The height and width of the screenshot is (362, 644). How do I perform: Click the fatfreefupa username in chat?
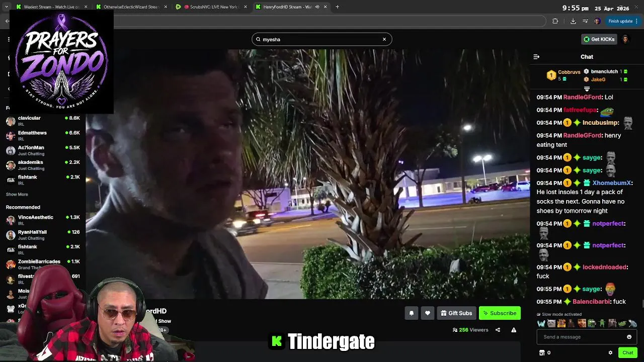580,110
